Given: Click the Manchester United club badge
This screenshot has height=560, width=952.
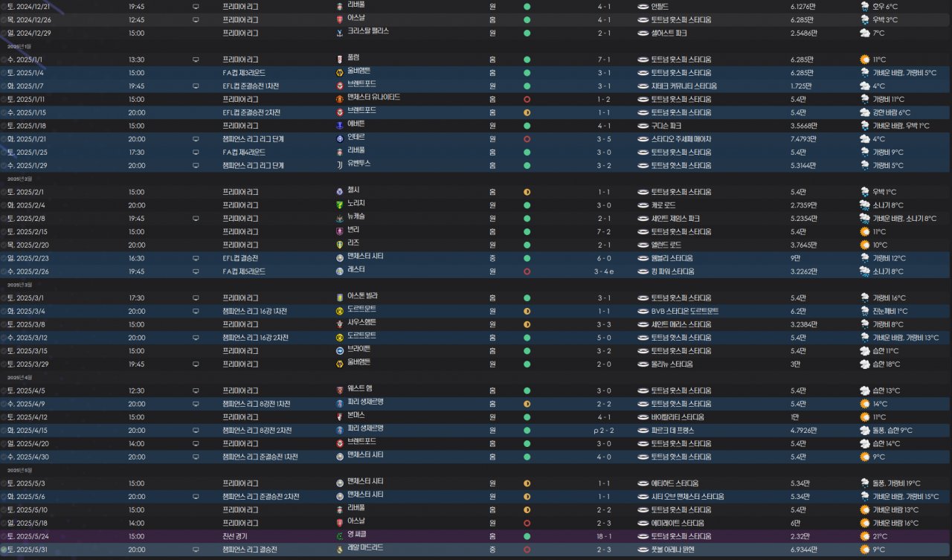Looking at the screenshot, I should 340,98.
